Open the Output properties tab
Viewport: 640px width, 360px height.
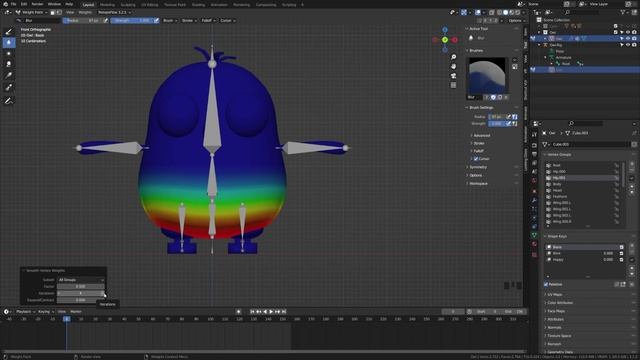[x=534, y=154]
